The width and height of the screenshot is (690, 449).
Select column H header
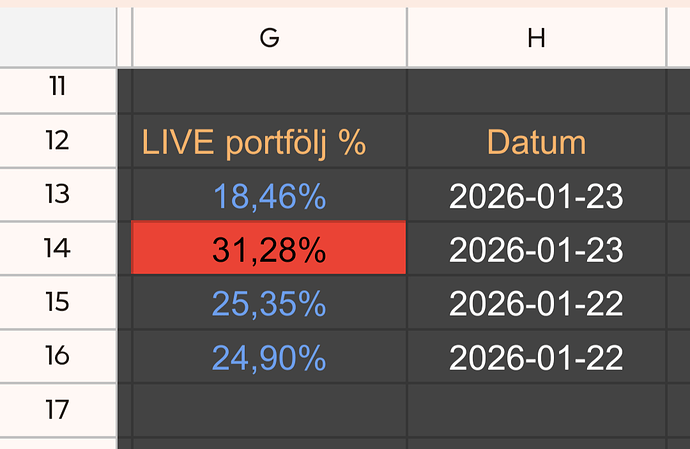pos(536,37)
